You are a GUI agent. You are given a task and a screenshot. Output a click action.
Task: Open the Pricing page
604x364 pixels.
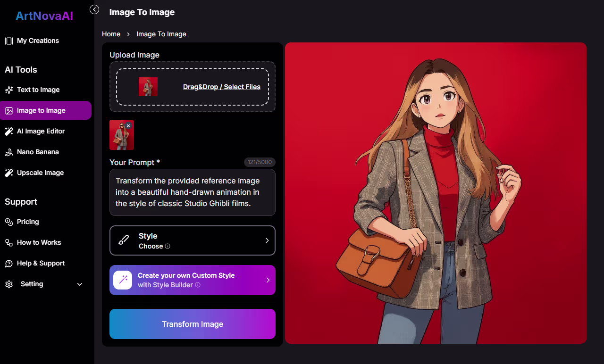click(x=27, y=222)
